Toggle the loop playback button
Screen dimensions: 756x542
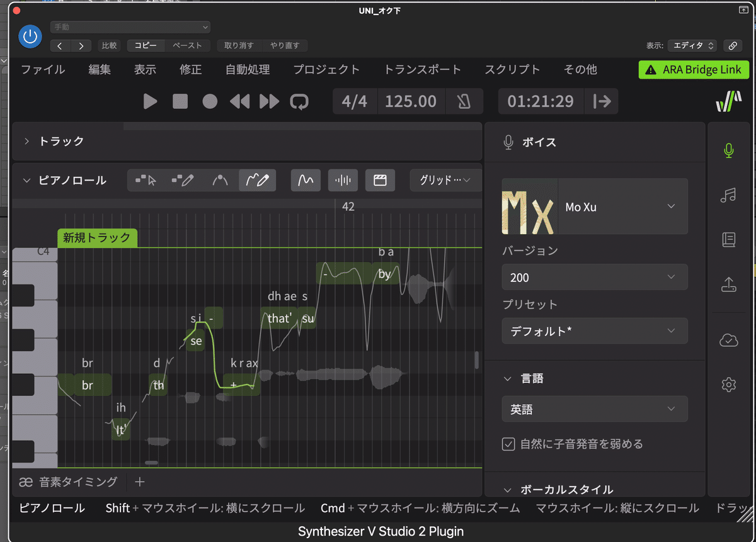[x=299, y=101]
